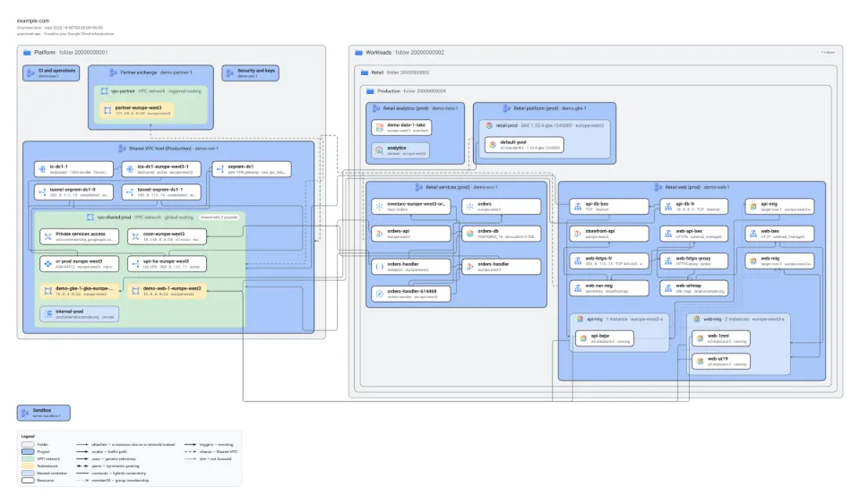Click the VPC network legend green swatch
Image resolution: width=860 pixels, height=504 pixels.
click(28, 459)
